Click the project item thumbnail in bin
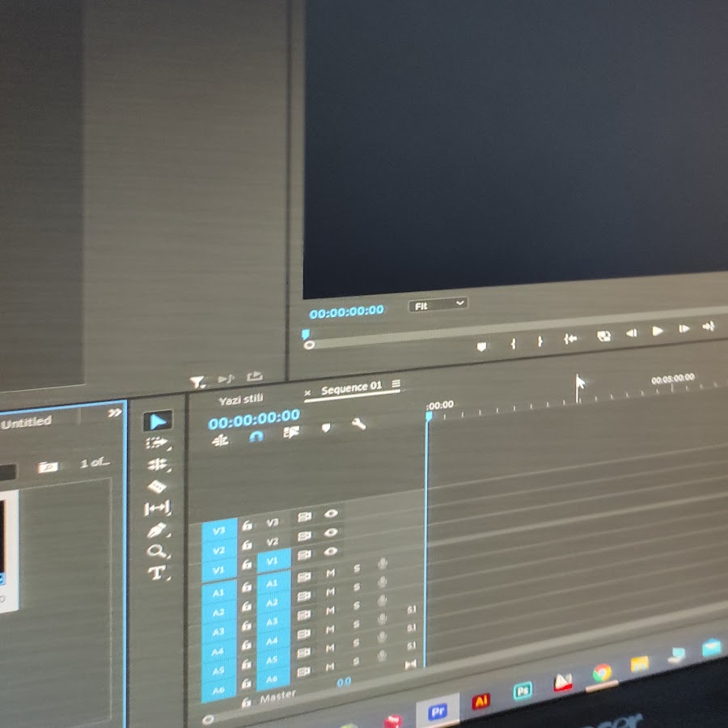This screenshot has height=728, width=728. click(9, 551)
